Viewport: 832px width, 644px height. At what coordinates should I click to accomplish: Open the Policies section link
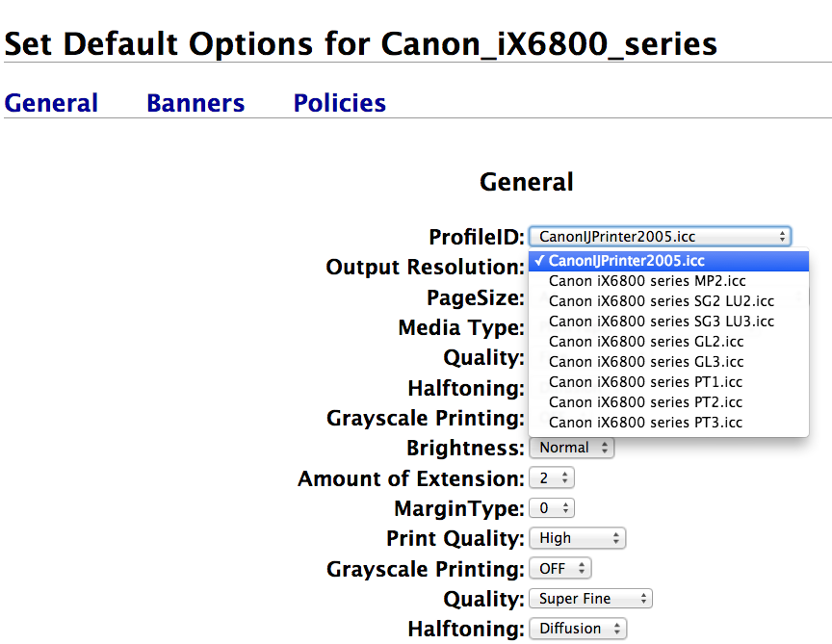click(x=340, y=103)
